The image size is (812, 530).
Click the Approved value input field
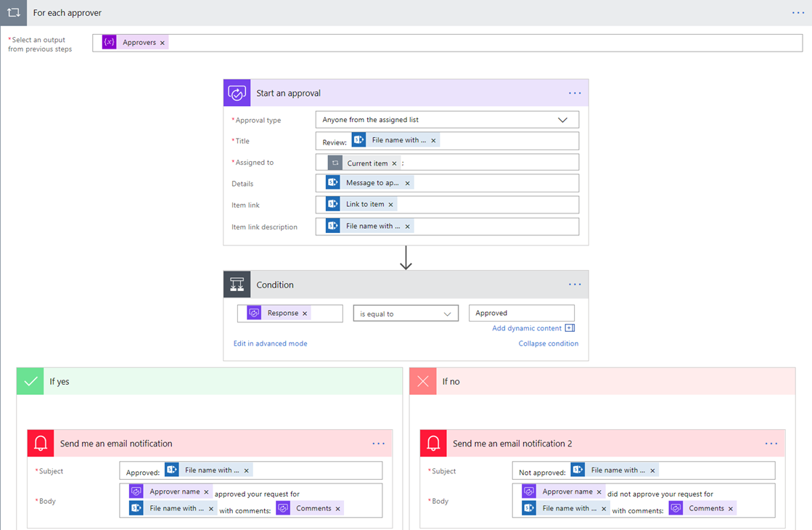point(521,313)
